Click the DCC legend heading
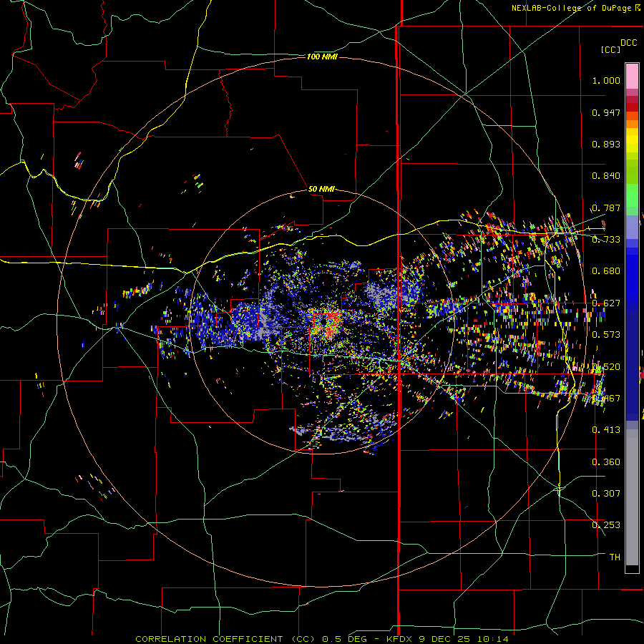Viewport: 644px width, 644px height. [x=628, y=43]
